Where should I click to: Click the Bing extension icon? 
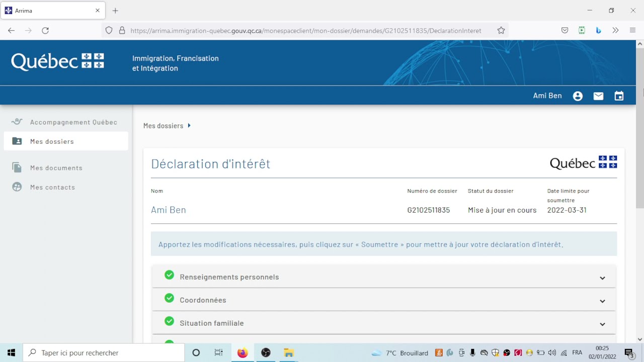(598, 31)
